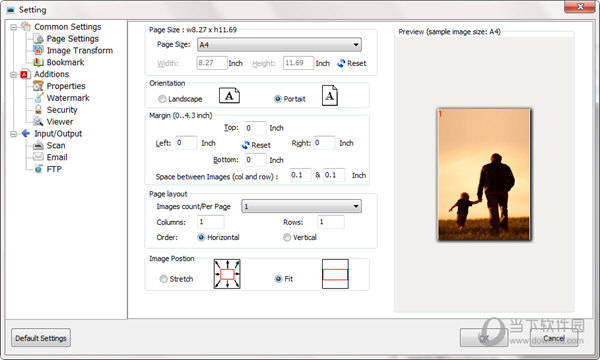Open Email settings
The width and height of the screenshot is (600, 360).
57,157
